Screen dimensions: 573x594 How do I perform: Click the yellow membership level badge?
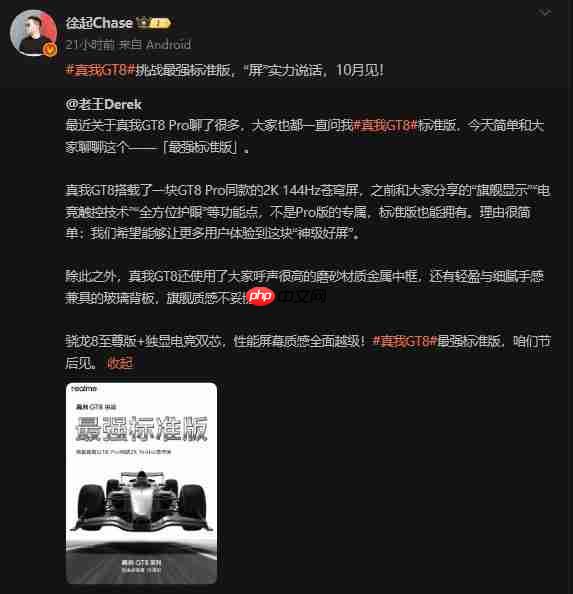[x=160, y=23]
